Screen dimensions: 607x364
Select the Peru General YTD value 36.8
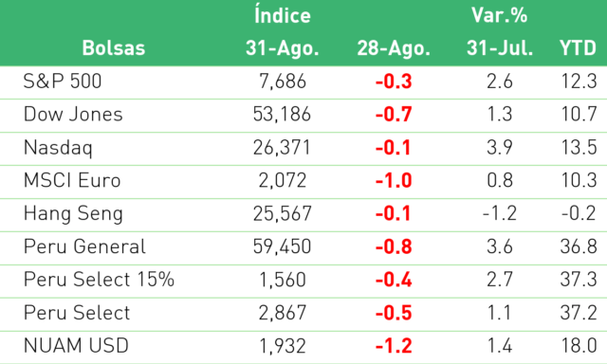tap(579, 246)
